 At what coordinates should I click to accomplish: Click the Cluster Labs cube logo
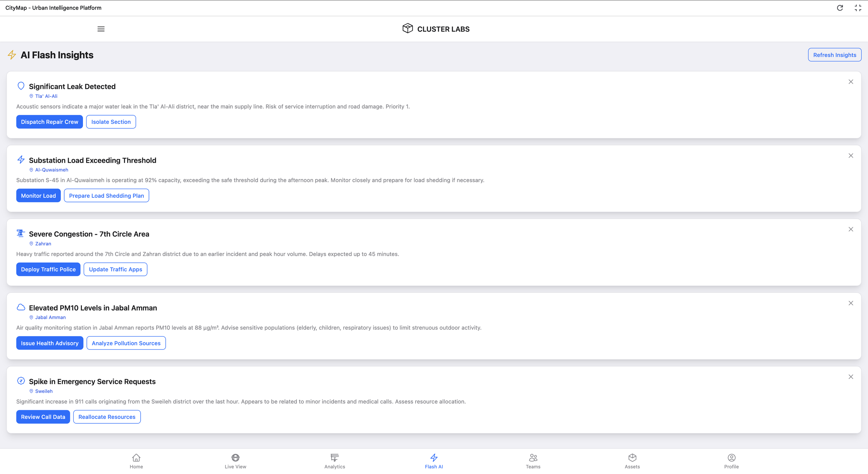coord(407,29)
